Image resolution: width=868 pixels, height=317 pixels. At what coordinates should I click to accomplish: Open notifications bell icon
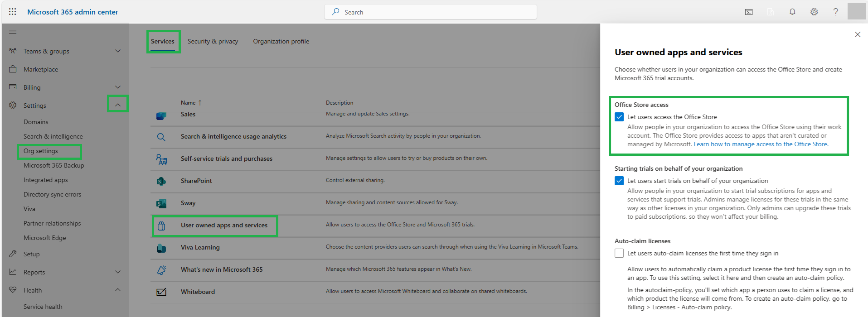[792, 12]
